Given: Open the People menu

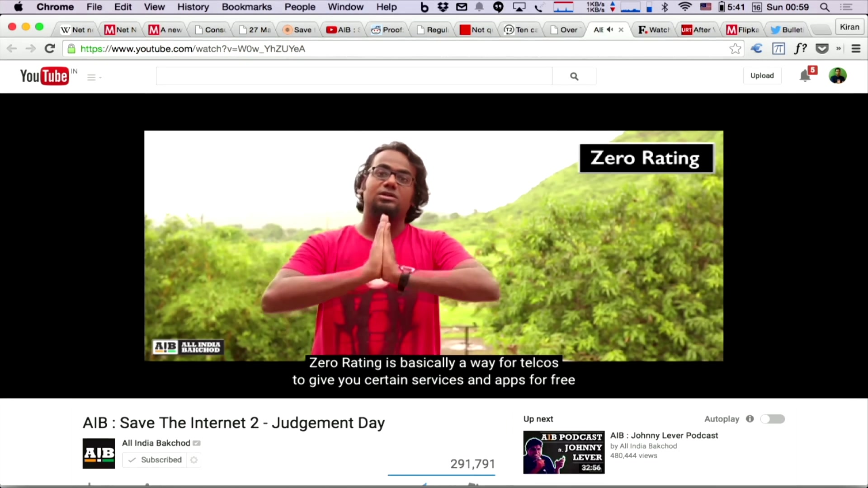Looking at the screenshot, I should point(300,7).
